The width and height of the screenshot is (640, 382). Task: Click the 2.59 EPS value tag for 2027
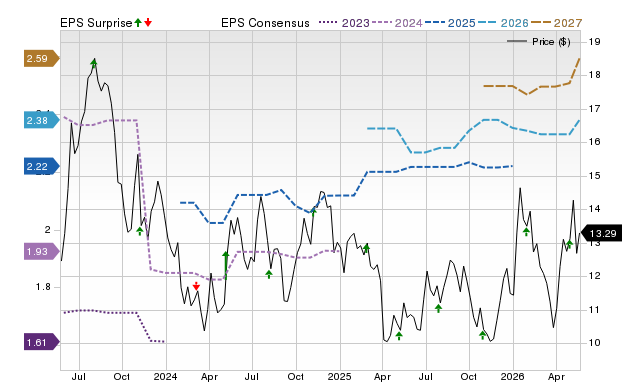tap(41, 58)
